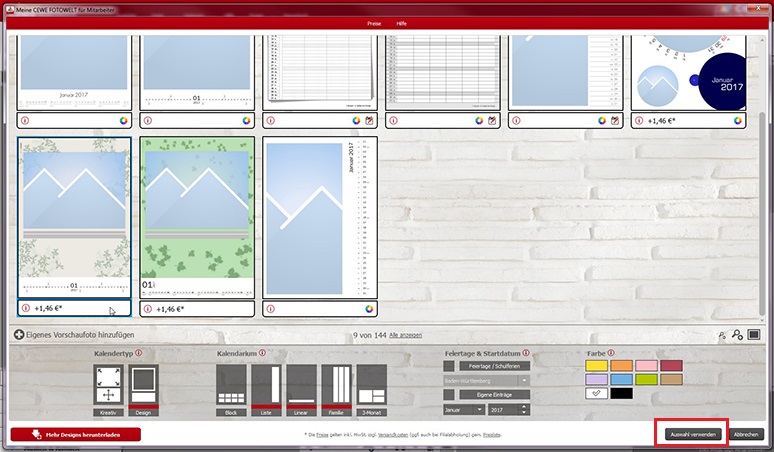Screen dimensions: 774x452
Task: Click 'Mehr Designs herunterladen' button
Action: pyautogui.click(x=76, y=434)
